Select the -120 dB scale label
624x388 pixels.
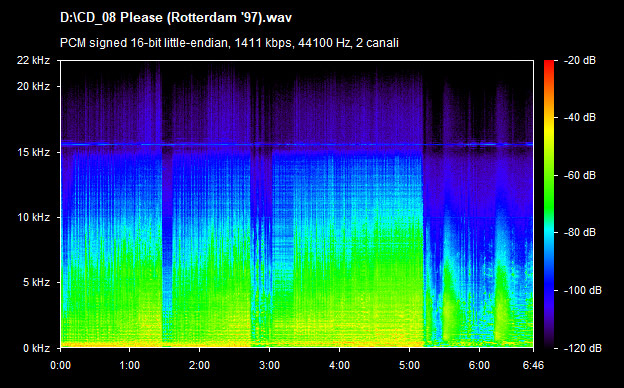(582, 348)
